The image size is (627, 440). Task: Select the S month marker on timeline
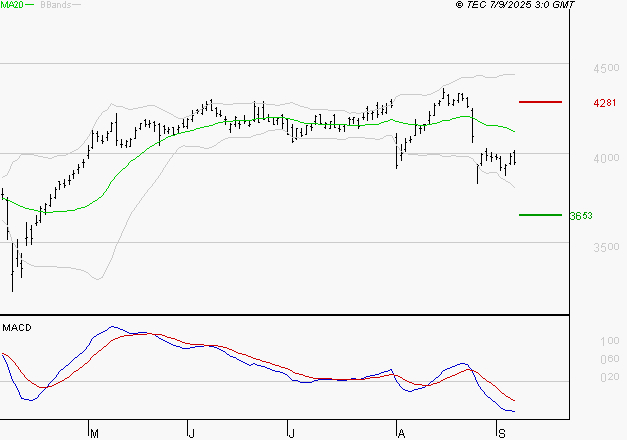click(500, 432)
